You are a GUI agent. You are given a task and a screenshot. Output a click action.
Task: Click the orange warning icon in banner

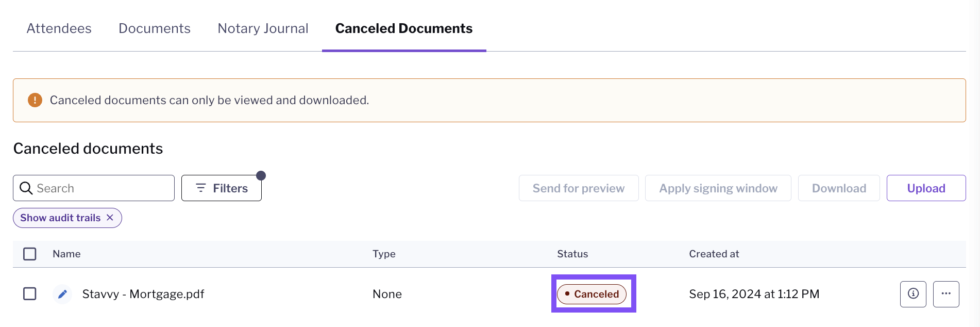point(35,100)
